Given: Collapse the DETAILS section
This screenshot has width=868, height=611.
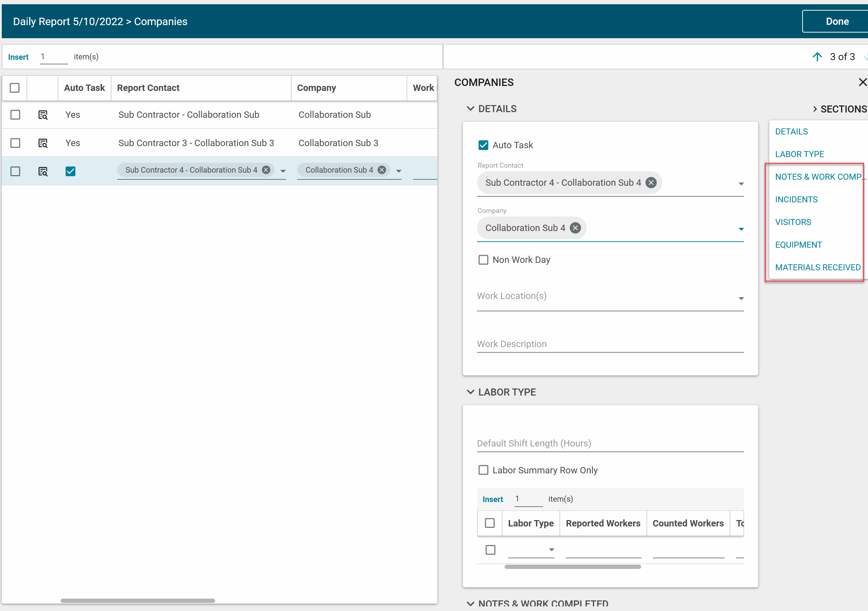Looking at the screenshot, I should point(470,109).
